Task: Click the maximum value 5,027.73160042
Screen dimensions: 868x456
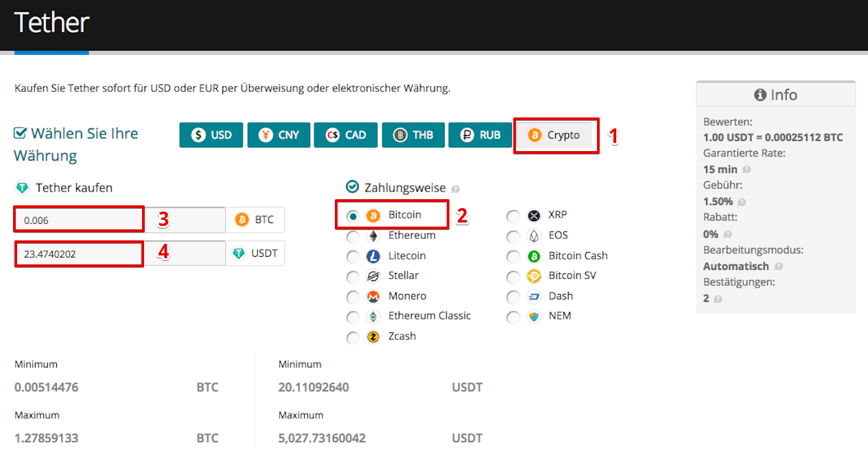Action: tap(322, 438)
